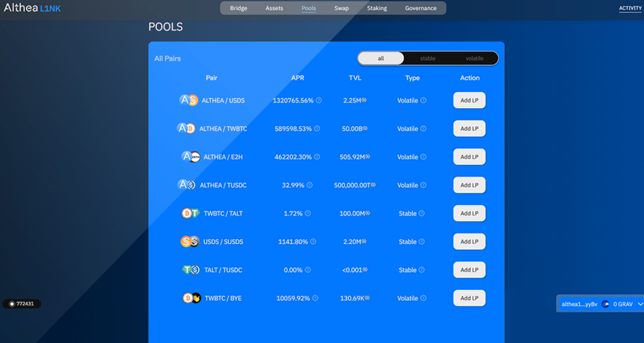Switch the filter to volatile pairs
The width and height of the screenshot is (644, 343).
(x=475, y=58)
